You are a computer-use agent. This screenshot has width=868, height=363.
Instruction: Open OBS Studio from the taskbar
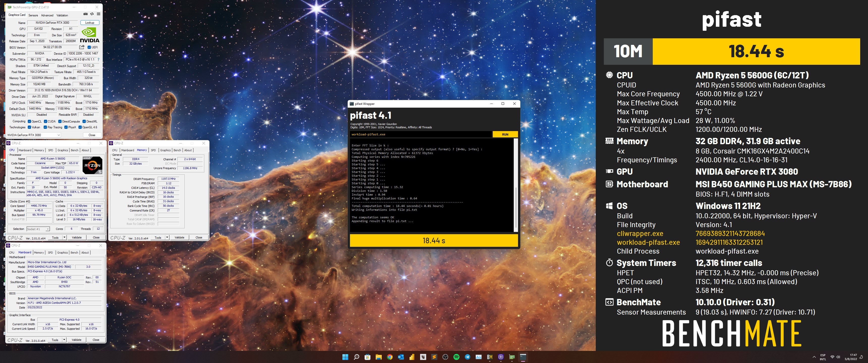(x=445, y=357)
